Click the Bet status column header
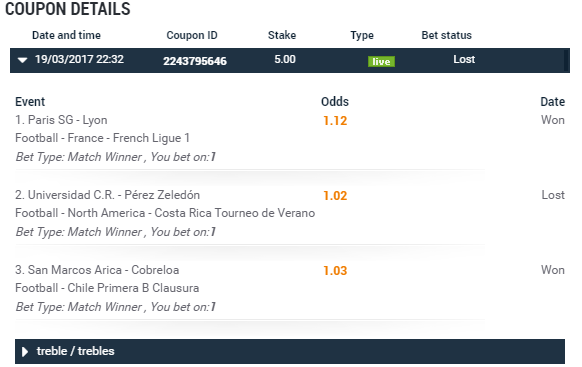 [447, 35]
